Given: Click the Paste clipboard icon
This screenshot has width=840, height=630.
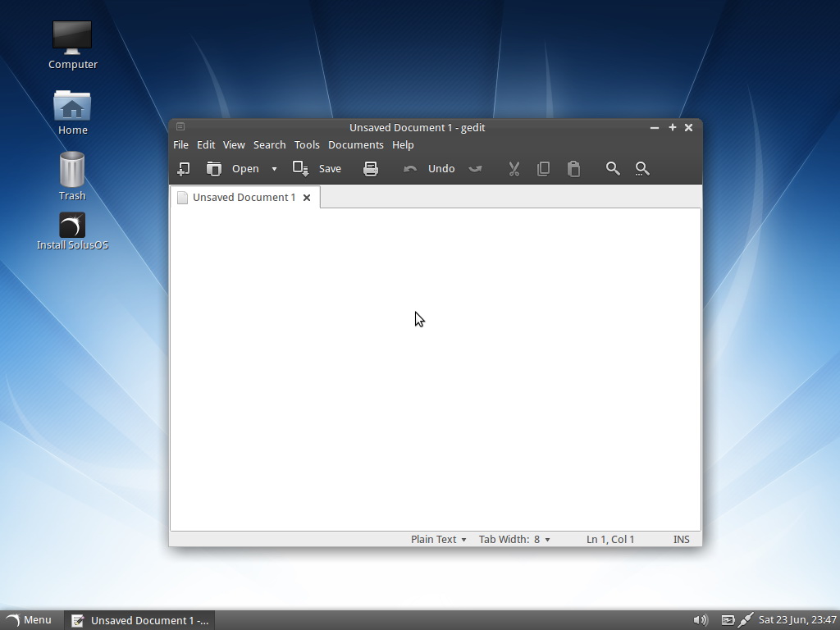Looking at the screenshot, I should 573,169.
